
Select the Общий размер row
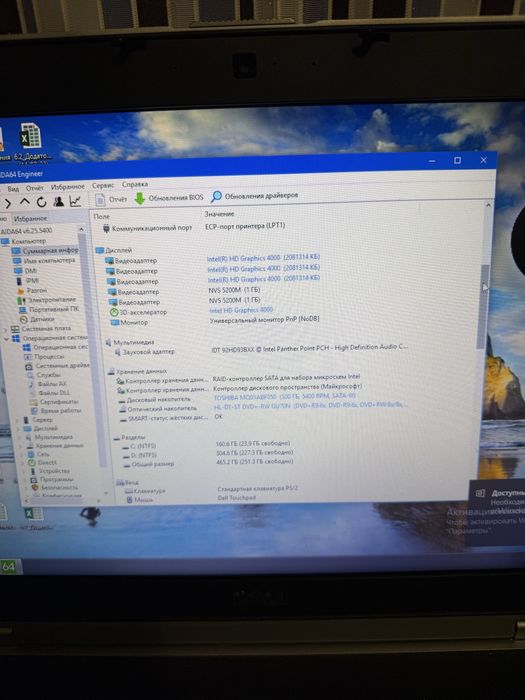[149, 464]
